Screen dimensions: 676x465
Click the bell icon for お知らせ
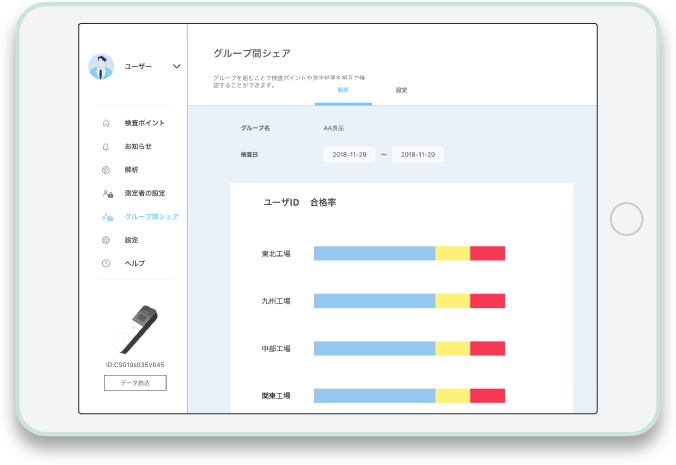coord(106,147)
